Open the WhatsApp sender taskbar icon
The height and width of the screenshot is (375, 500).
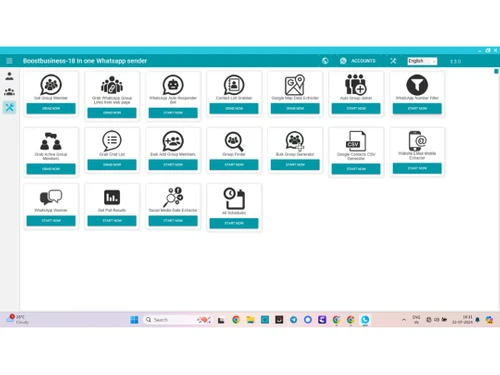pyautogui.click(x=365, y=320)
